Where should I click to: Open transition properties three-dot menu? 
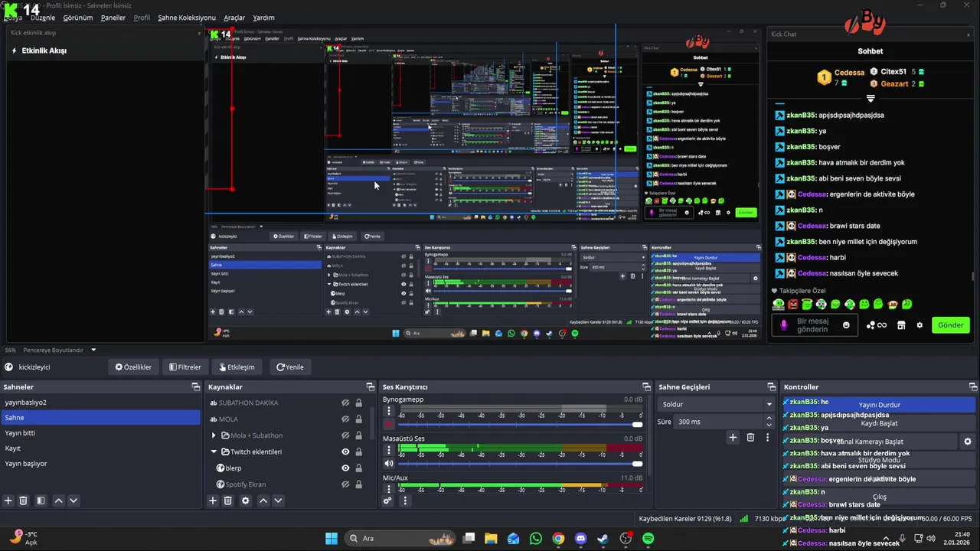coord(766,437)
